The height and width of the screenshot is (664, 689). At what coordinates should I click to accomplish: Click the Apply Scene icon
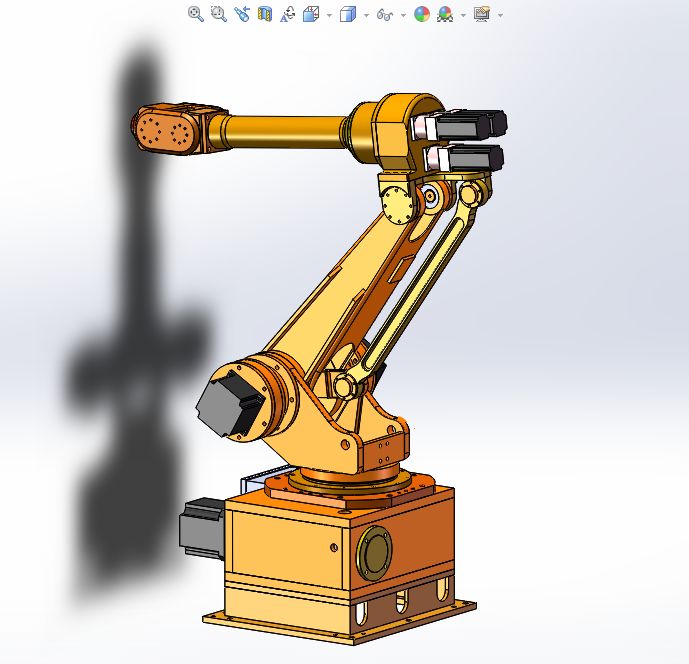[444, 14]
